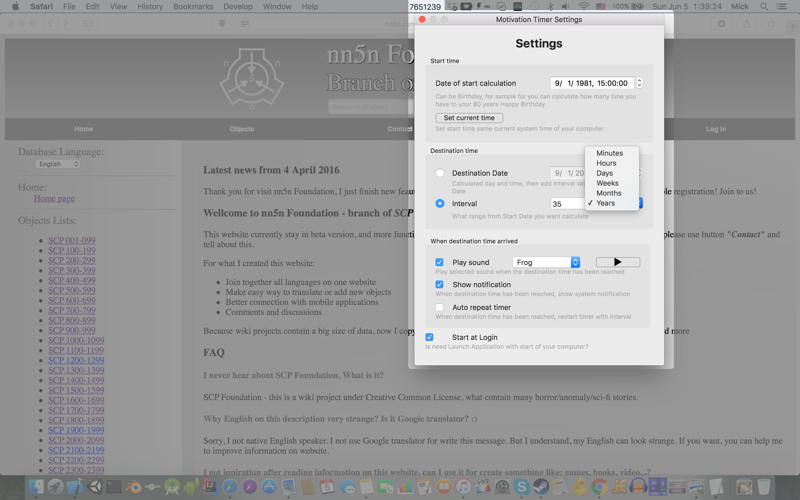
Task: Open the Frog sound dropdown
Action: [x=545, y=262]
